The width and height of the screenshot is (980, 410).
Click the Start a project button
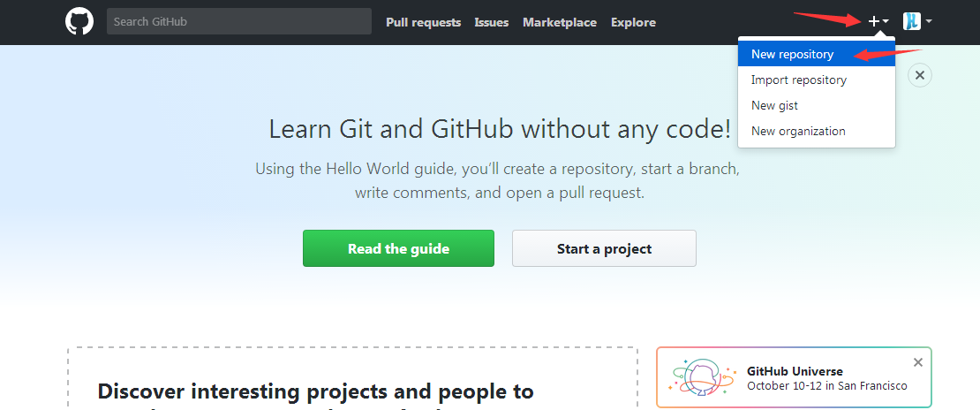[x=604, y=248]
